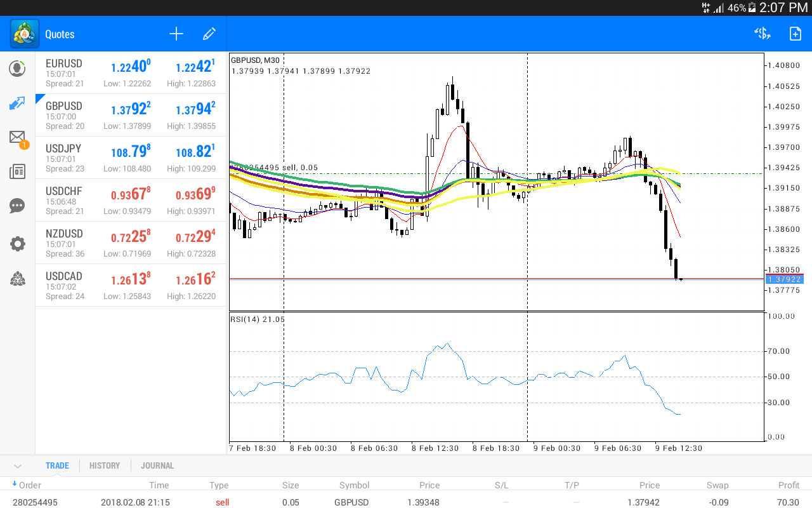Tap the EURUSD ask price 1.22421

(x=195, y=66)
